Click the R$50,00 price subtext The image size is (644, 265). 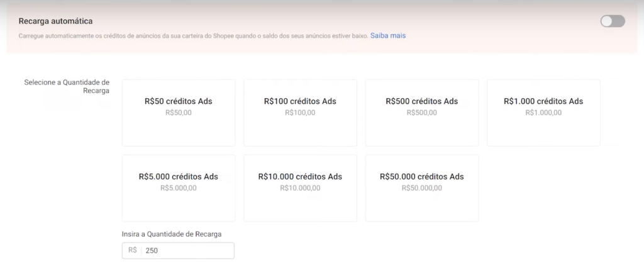pyautogui.click(x=179, y=113)
